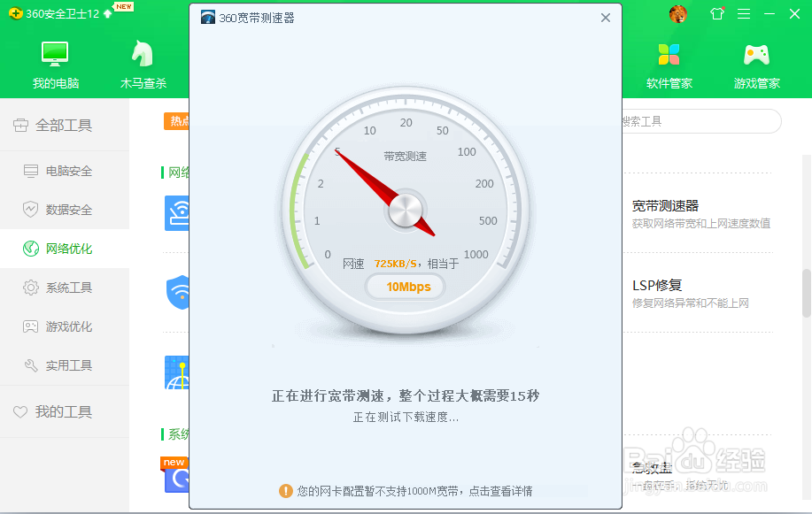
Task: Select 网络优化 category
Action: [65, 249]
